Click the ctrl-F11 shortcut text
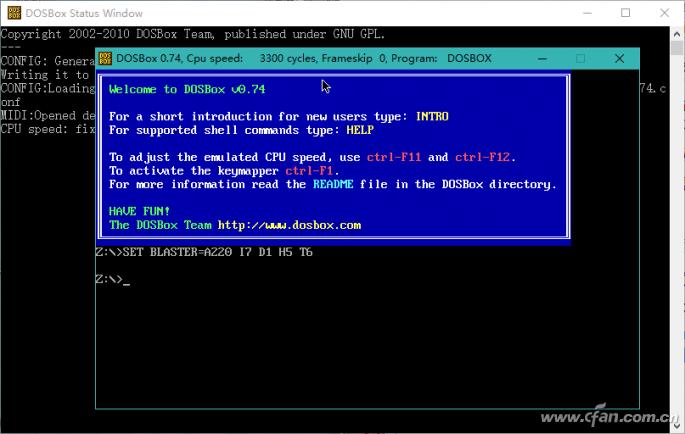The width and height of the screenshot is (685, 434). [394, 157]
